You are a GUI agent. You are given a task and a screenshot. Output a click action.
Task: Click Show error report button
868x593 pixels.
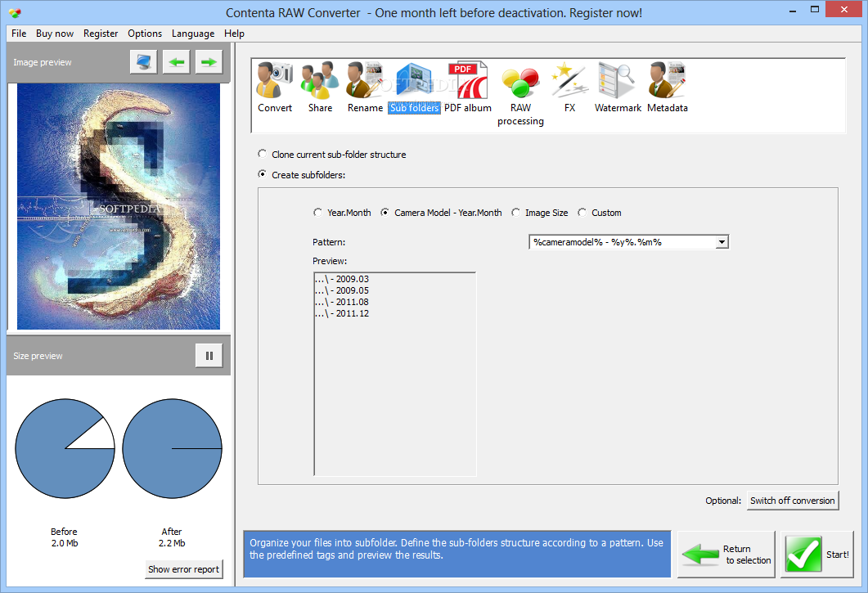[x=184, y=569]
